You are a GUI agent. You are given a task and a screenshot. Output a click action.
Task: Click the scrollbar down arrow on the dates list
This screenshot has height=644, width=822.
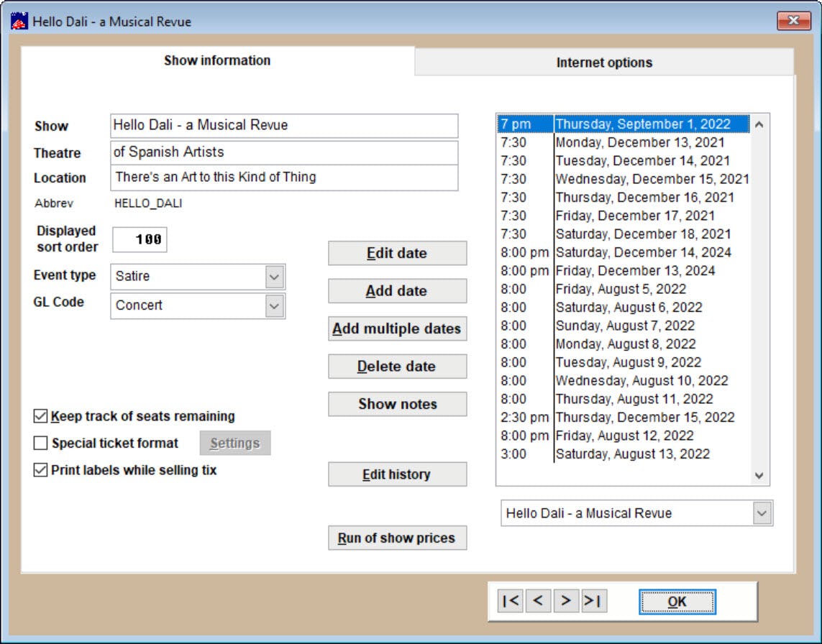tap(758, 475)
